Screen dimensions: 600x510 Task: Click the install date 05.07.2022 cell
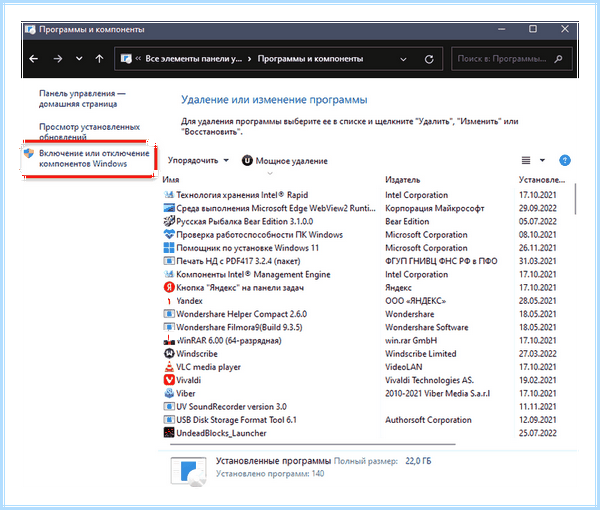click(537, 221)
